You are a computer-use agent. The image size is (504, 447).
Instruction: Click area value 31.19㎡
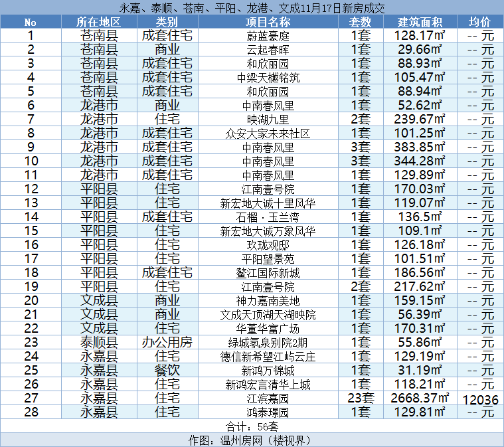pyautogui.click(x=420, y=370)
